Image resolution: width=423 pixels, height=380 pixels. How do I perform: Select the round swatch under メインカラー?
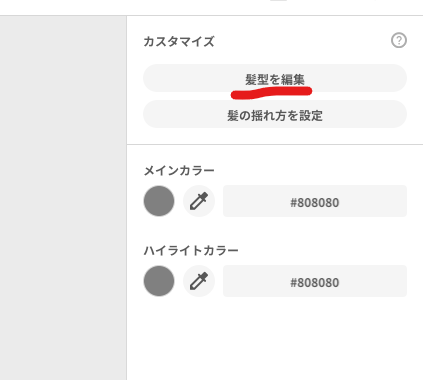[159, 201]
